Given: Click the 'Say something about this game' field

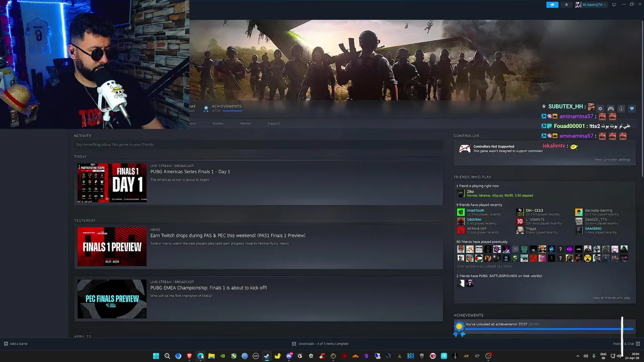Looking at the screenshot, I should (259, 145).
